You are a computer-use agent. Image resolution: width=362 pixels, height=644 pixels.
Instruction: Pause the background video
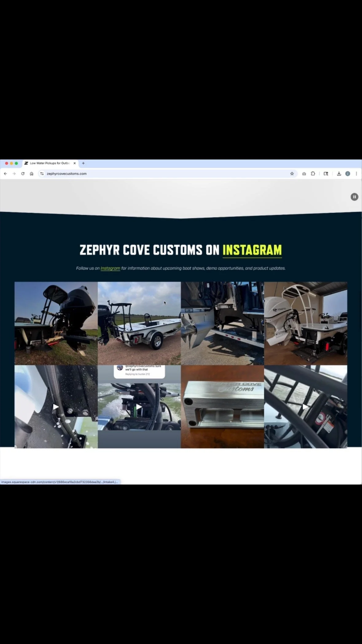click(354, 197)
